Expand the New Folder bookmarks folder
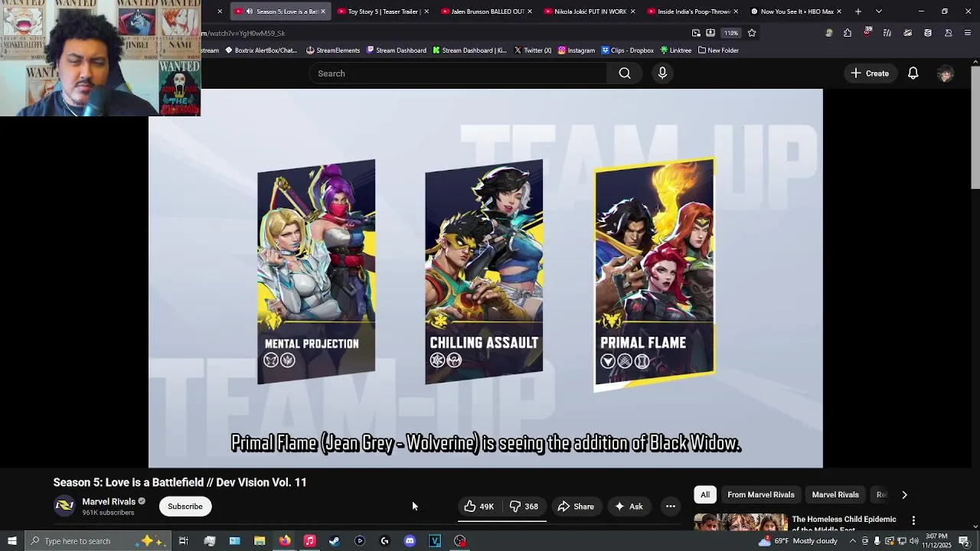The width and height of the screenshot is (980, 551). [x=719, y=51]
